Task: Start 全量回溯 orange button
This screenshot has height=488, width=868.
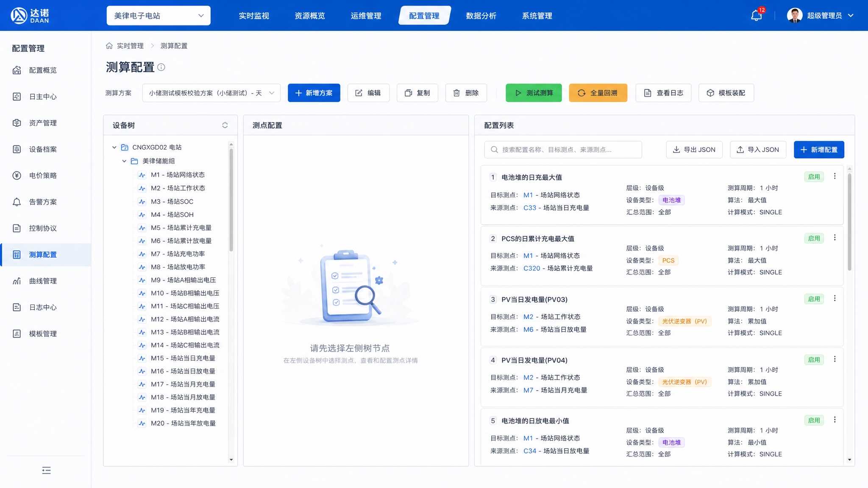Action: 598,93
